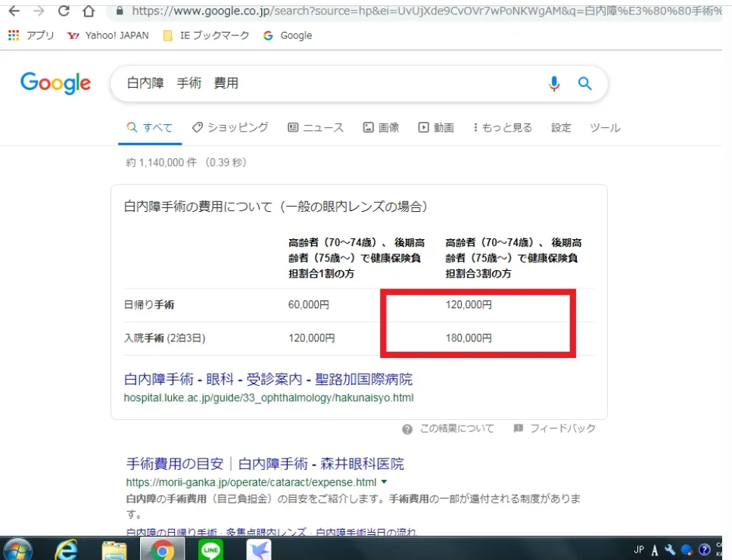Image resolution: width=732 pixels, height=560 pixels.
Task: Open the アプリ grid icon on the bookmarks bar
Action: point(12,35)
